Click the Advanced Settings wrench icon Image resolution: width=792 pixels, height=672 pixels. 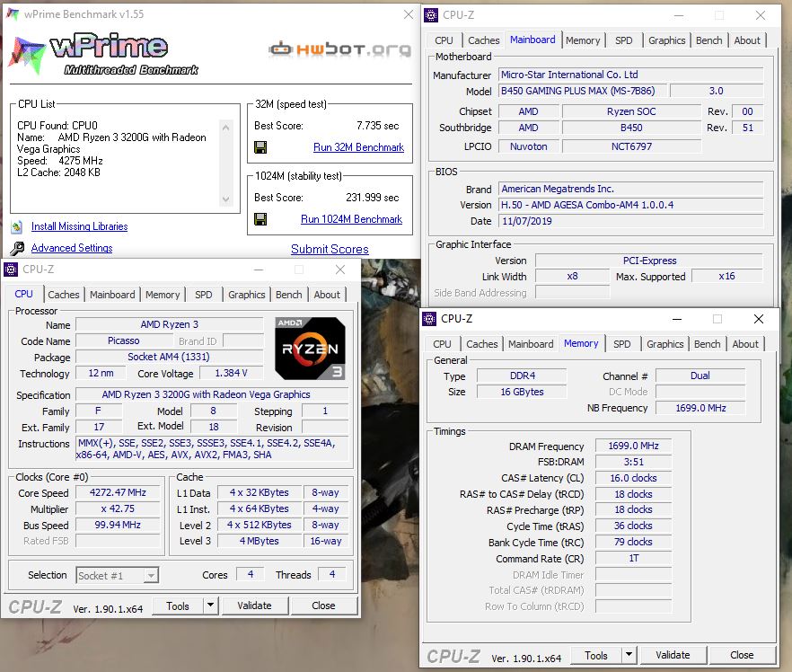(x=17, y=248)
